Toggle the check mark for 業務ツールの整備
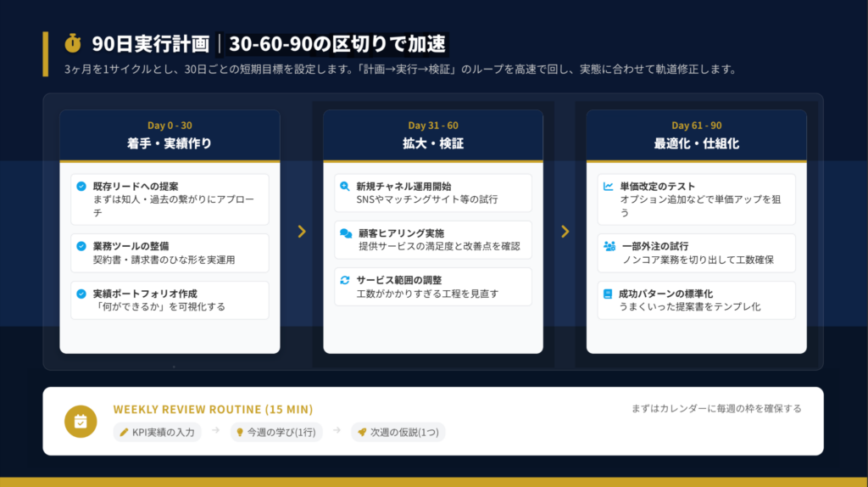The image size is (868, 487). point(81,246)
